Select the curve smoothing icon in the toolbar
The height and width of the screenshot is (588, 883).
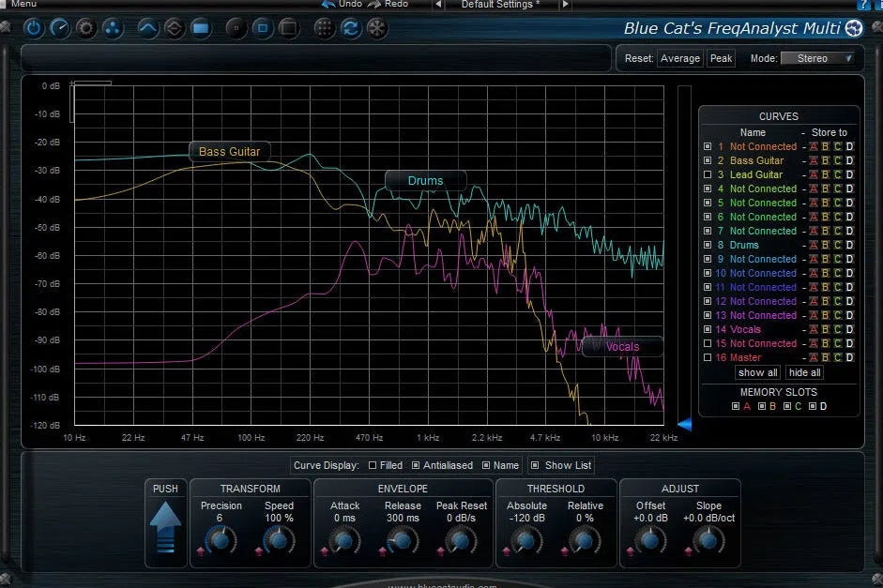[x=146, y=28]
